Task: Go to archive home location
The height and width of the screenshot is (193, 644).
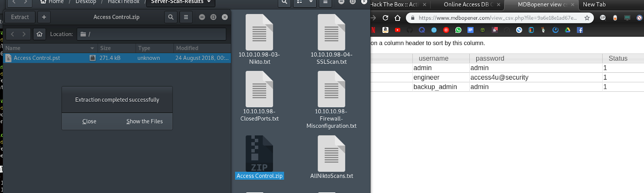Action: pos(39,34)
